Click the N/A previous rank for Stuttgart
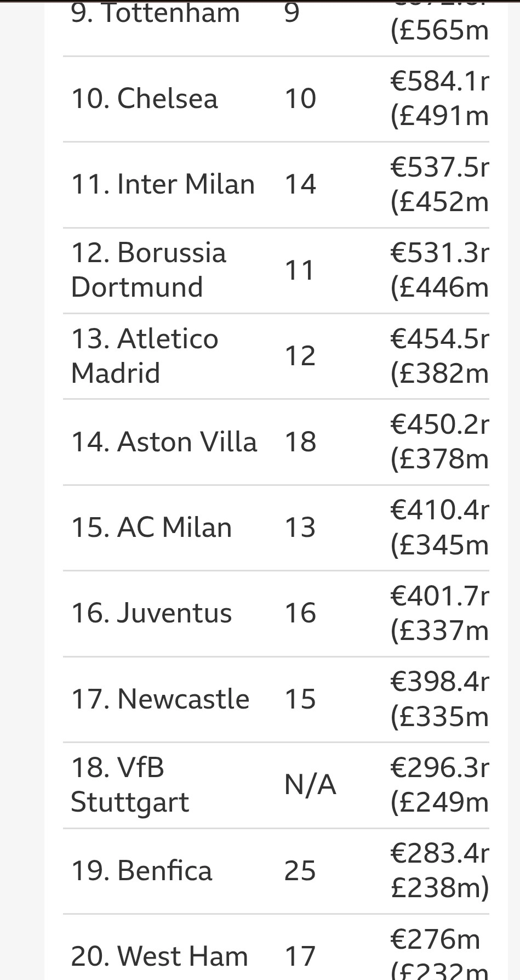The width and height of the screenshot is (520, 980). (x=310, y=785)
